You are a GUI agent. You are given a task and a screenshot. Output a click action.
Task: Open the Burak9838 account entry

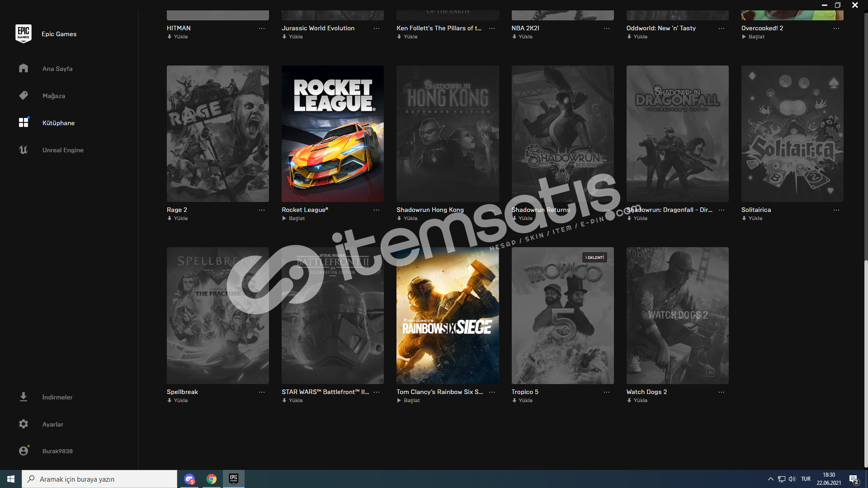click(x=57, y=451)
